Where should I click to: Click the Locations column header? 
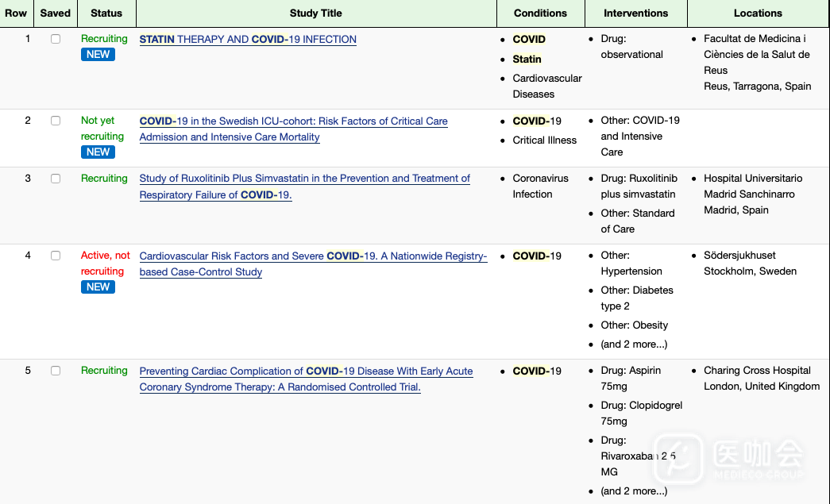point(758,13)
